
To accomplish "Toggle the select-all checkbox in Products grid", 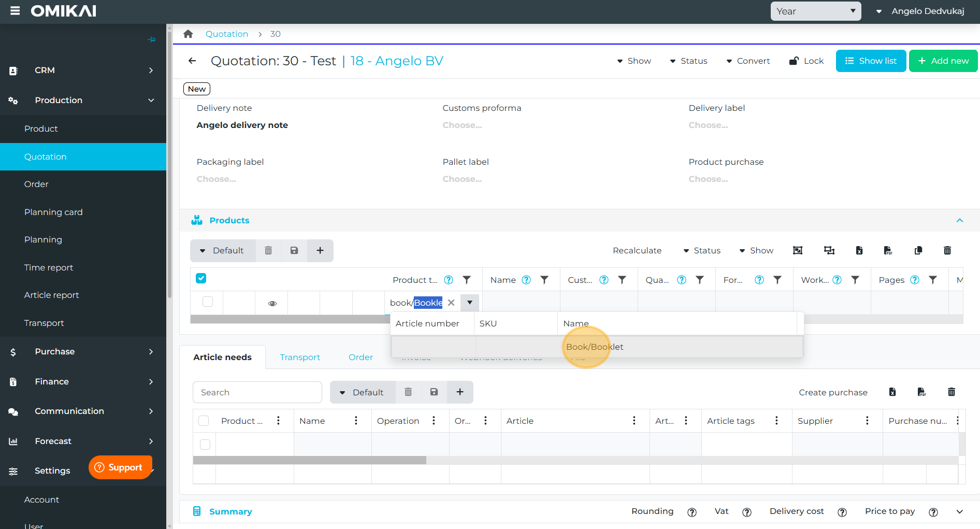I will point(201,279).
